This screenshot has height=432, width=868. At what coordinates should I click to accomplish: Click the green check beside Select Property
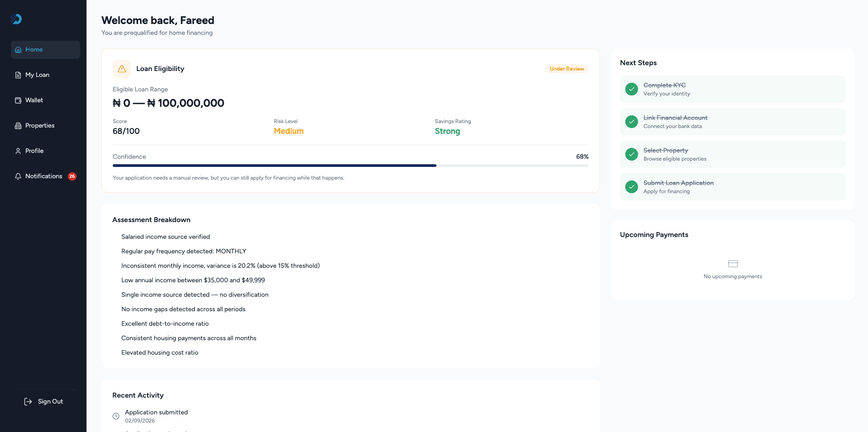pos(632,154)
